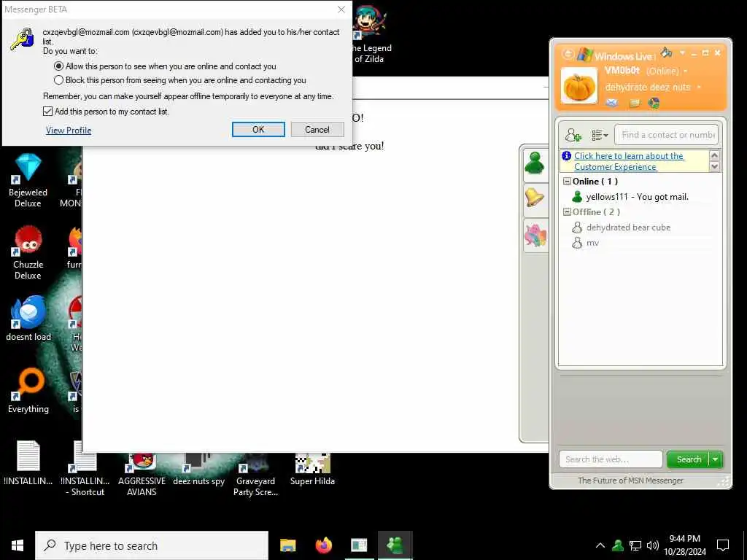Image resolution: width=747 pixels, height=560 pixels.
Task: Select 'Allow this person to see' radio option
Action: coord(58,66)
